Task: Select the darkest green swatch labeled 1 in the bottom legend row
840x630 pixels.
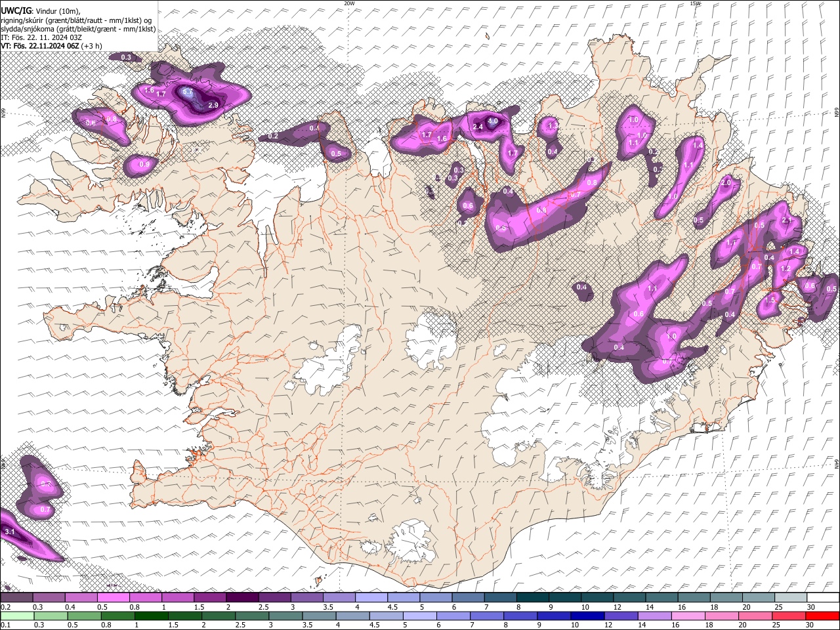Action: (x=151, y=616)
